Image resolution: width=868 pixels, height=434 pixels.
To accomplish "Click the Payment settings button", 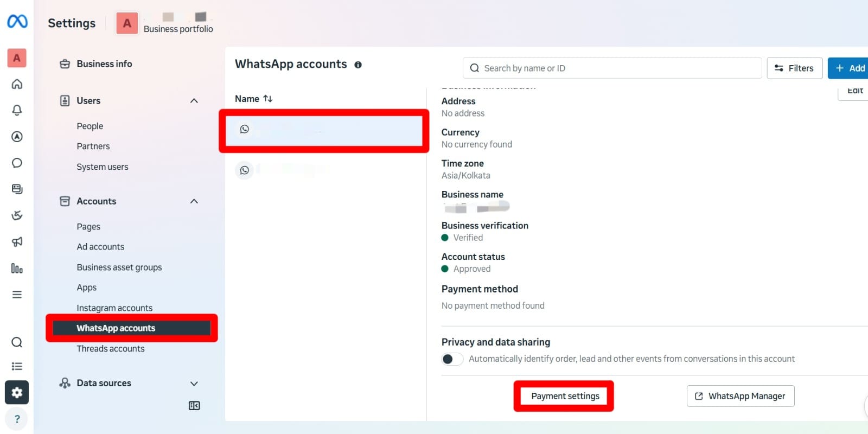I will pos(565,396).
